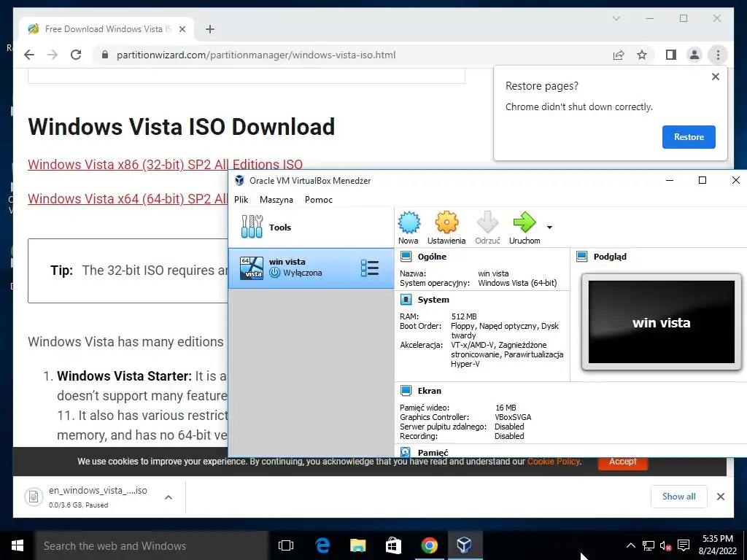Expand the en_windows_vista iso download options
This screenshot has width=747, height=560.
tap(169, 497)
